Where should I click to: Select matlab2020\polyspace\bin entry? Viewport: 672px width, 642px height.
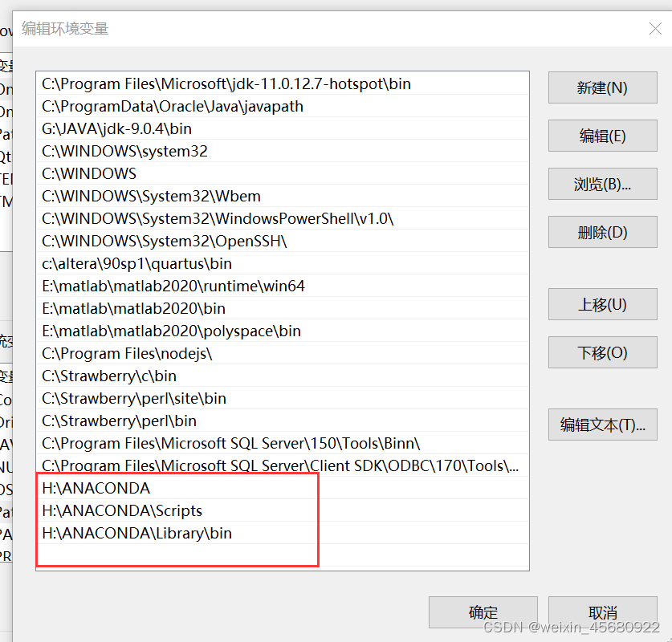click(283, 331)
